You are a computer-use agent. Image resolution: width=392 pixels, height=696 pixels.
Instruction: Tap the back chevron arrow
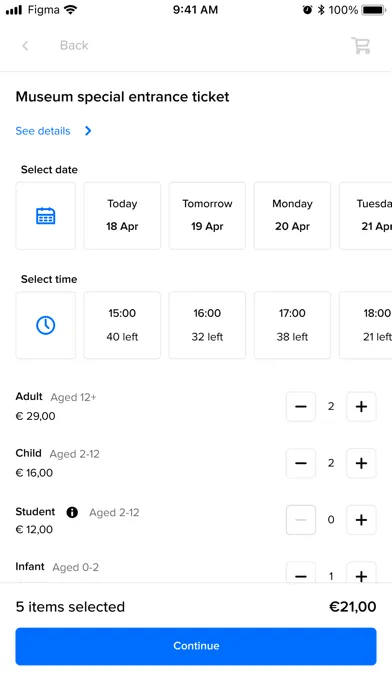(25, 45)
